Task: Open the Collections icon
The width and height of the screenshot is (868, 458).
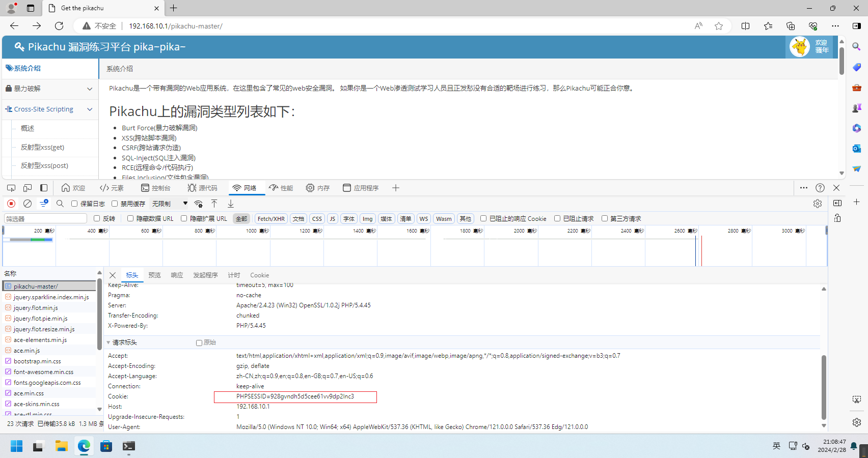Action: (791, 26)
